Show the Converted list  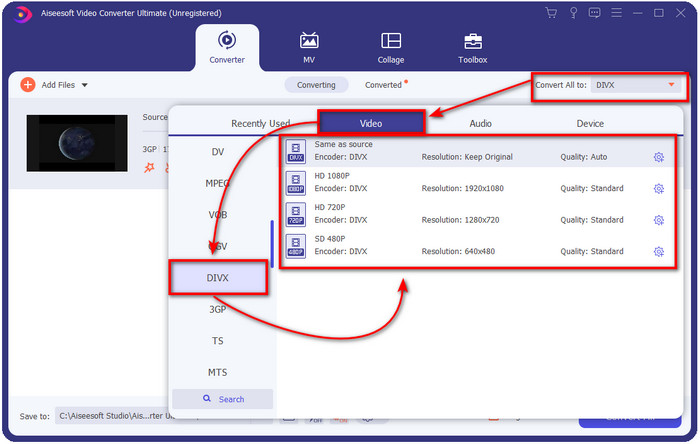click(x=383, y=85)
